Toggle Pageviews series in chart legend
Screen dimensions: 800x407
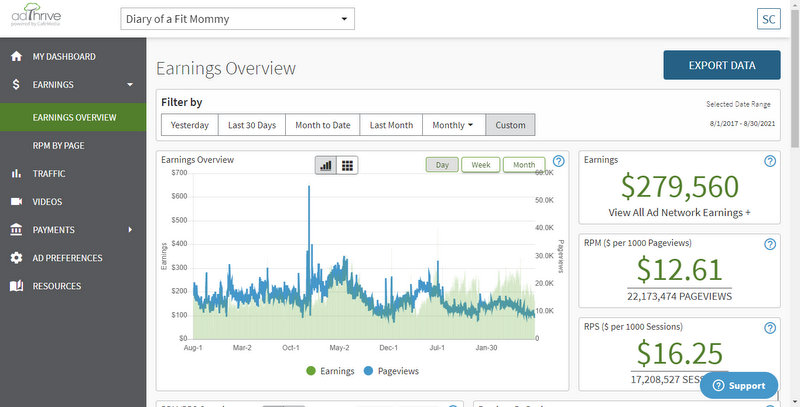pos(391,371)
